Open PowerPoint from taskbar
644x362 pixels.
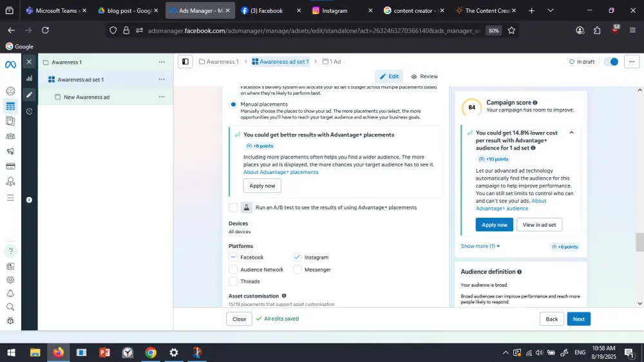pyautogui.click(x=104, y=352)
